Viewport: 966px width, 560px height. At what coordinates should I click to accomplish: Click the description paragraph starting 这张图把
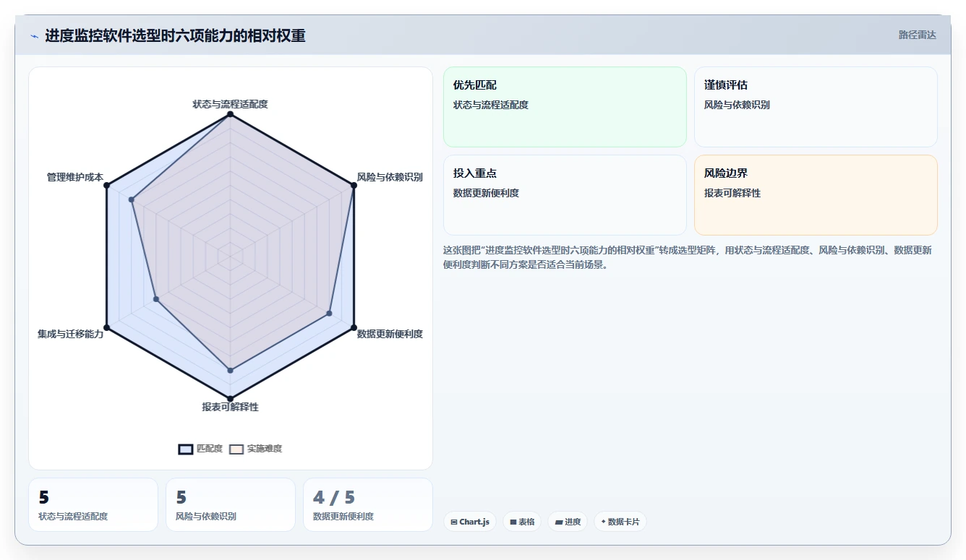(687, 257)
